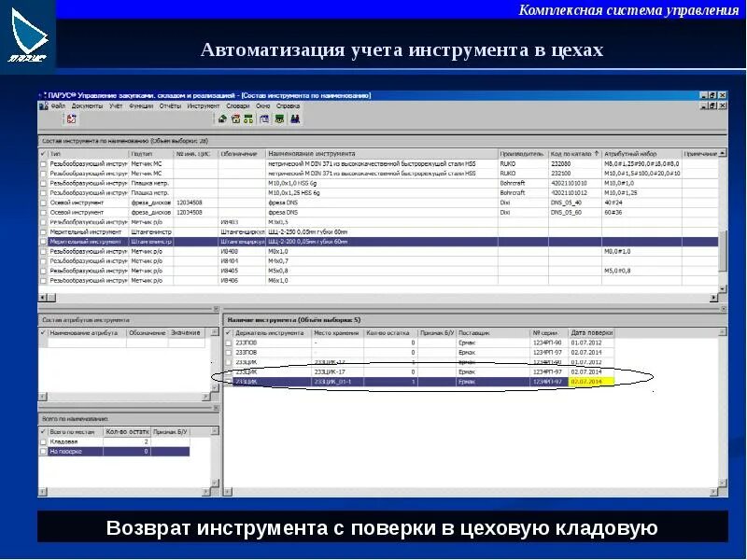
Task: Click the binoculars search toolbar icon
Action: pyautogui.click(x=295, y=119)
